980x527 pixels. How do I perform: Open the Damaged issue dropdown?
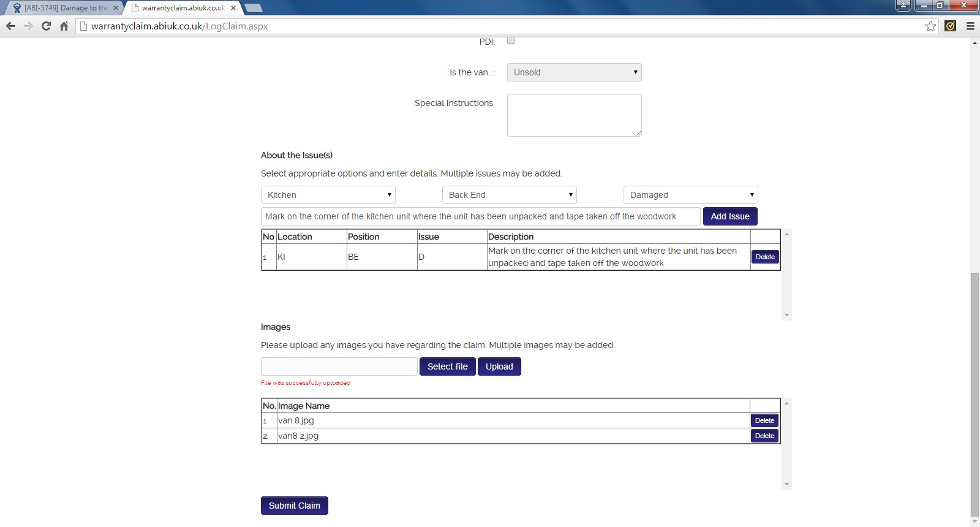tap(691, 195)
